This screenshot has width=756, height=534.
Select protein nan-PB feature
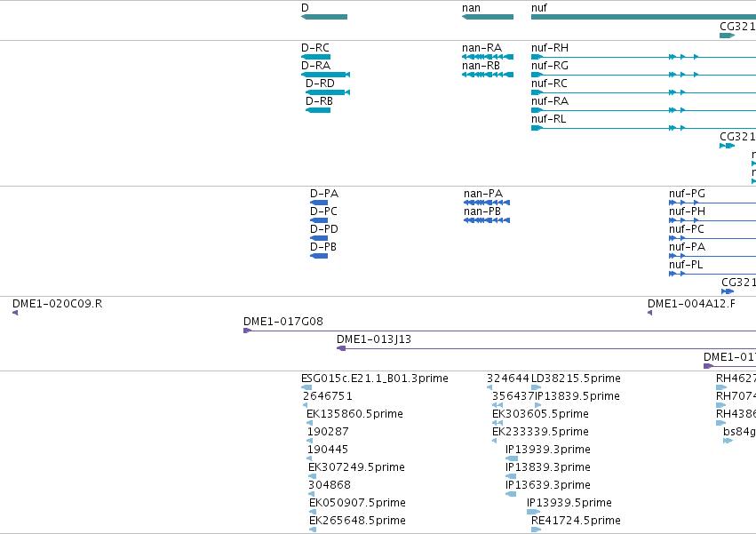(487, 220)
